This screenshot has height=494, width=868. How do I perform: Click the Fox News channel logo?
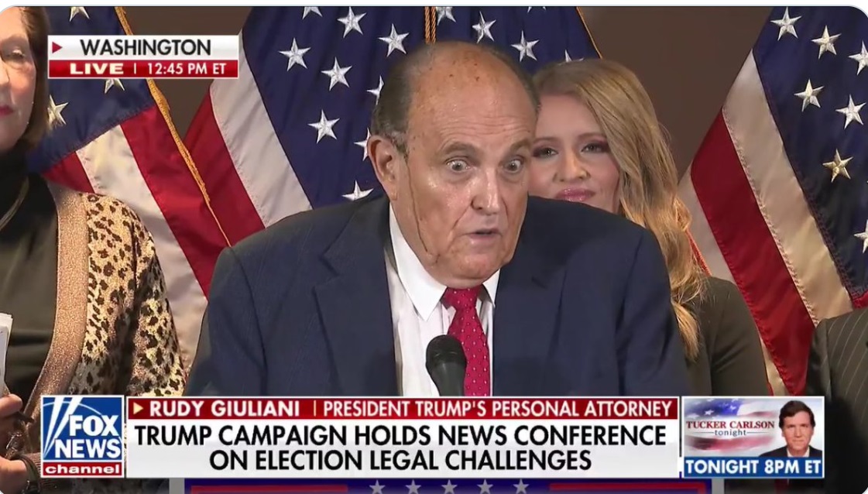[83, 437]
